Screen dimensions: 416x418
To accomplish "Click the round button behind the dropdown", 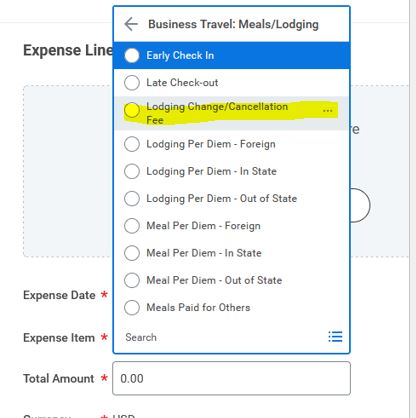I will pyautogui.click(x=360, y=205).
